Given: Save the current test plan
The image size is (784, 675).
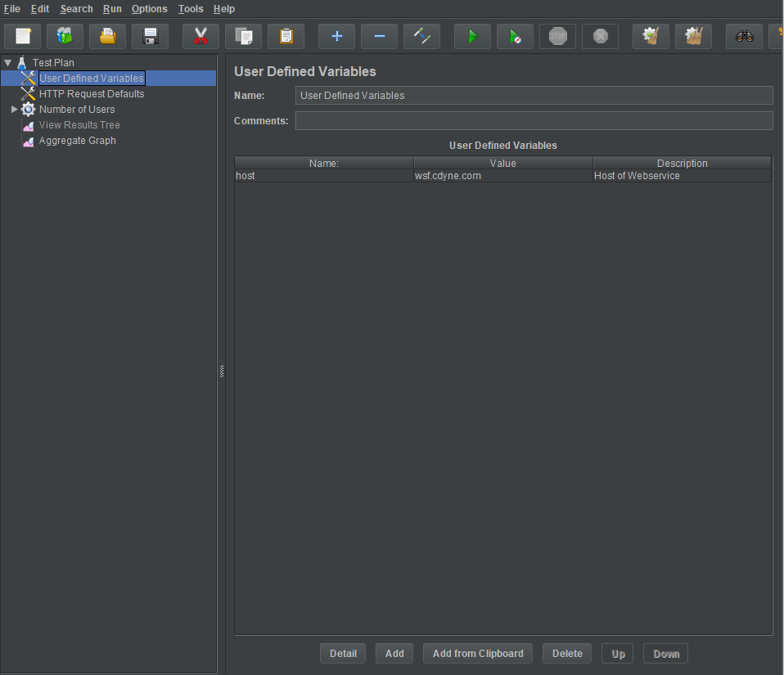Looking at the screenshot, I should (150, 35).
